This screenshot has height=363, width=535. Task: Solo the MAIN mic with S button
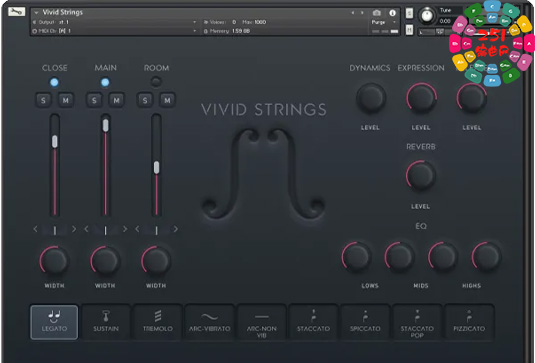pos(94,100)
